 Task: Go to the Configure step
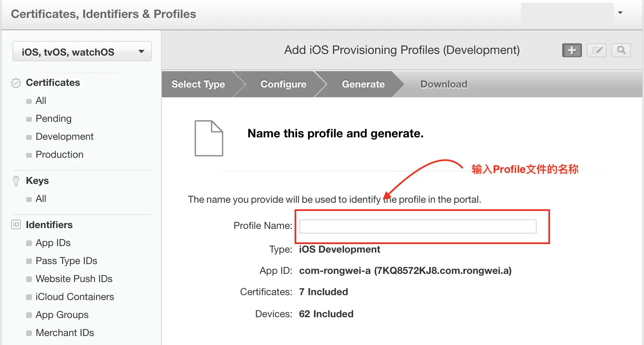(283, 84)
